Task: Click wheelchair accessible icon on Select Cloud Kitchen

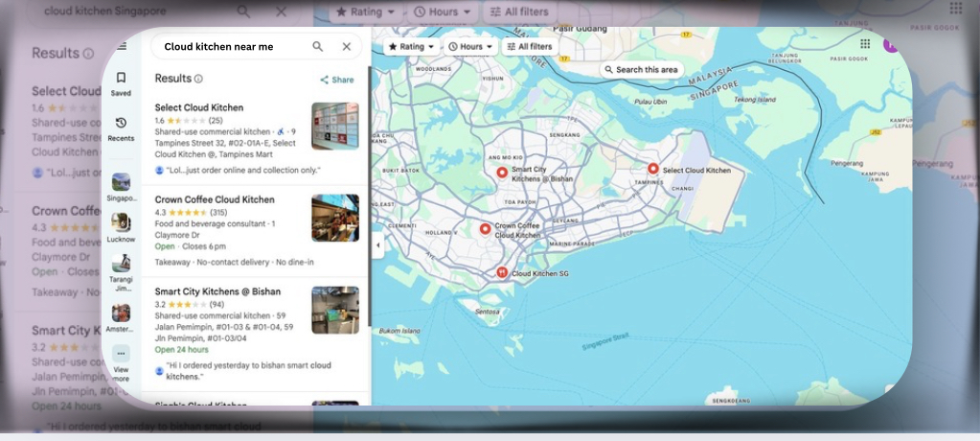Action: (x=281, y=132)
